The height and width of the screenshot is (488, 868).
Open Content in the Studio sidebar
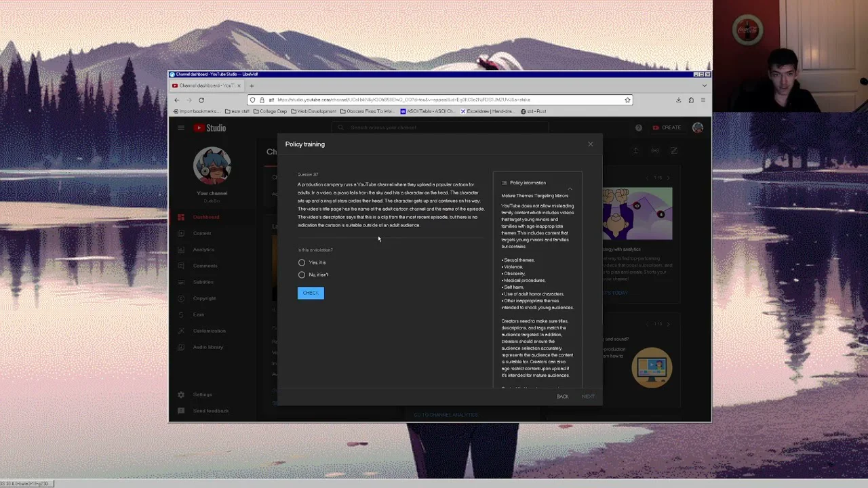point(202,233)
